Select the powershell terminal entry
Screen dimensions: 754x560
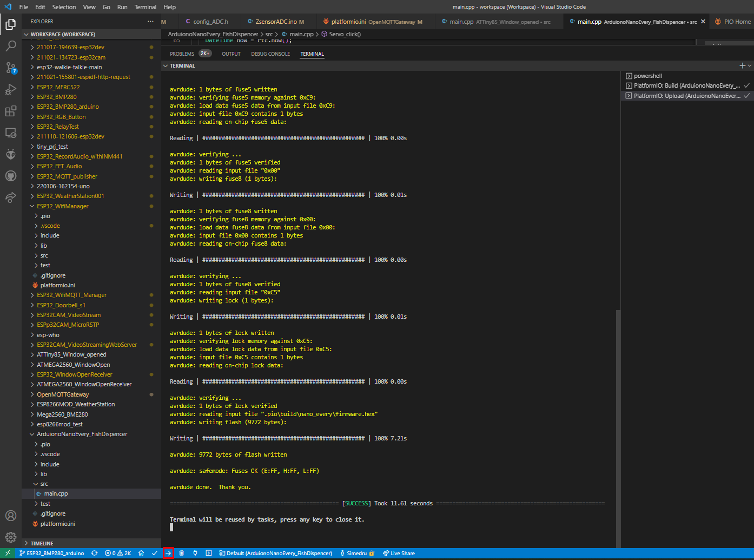point(687,76)
